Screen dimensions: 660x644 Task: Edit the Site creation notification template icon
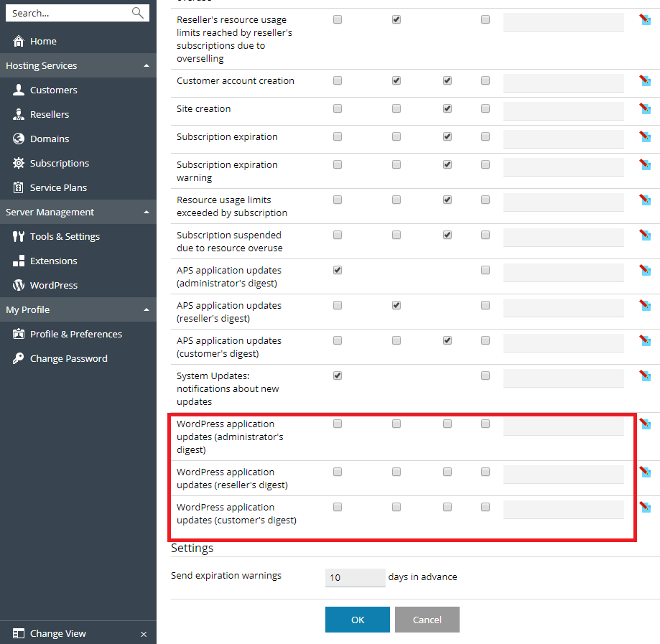pos(645,108)
